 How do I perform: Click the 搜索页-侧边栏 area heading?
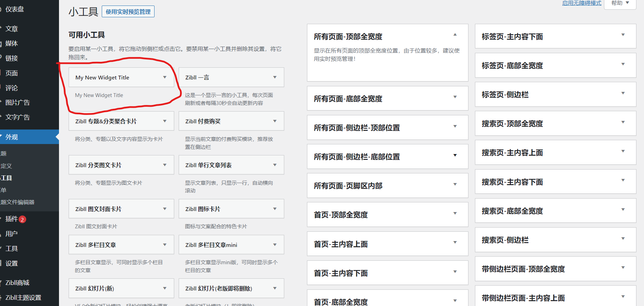pyautogui.click(x=505, y=240)
